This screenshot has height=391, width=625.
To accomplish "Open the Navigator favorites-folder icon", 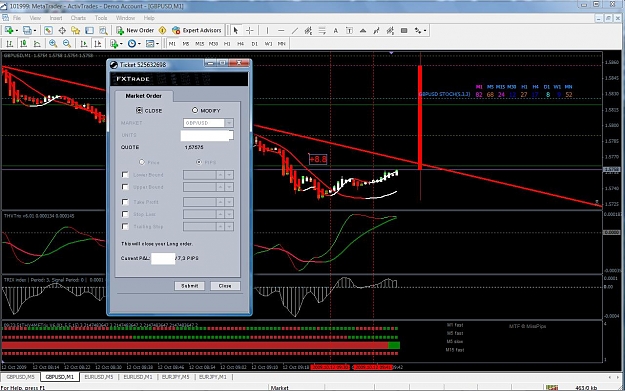I will coord(75,30).
